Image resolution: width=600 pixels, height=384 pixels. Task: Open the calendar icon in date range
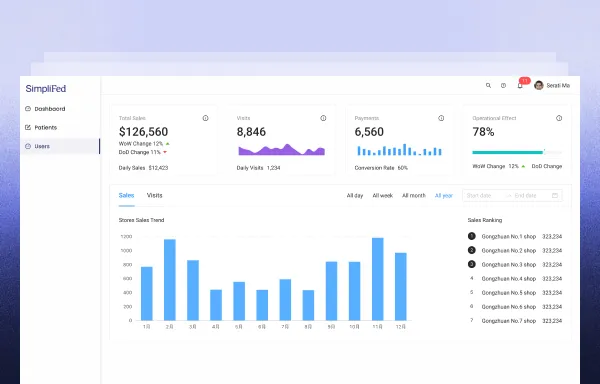555,195
